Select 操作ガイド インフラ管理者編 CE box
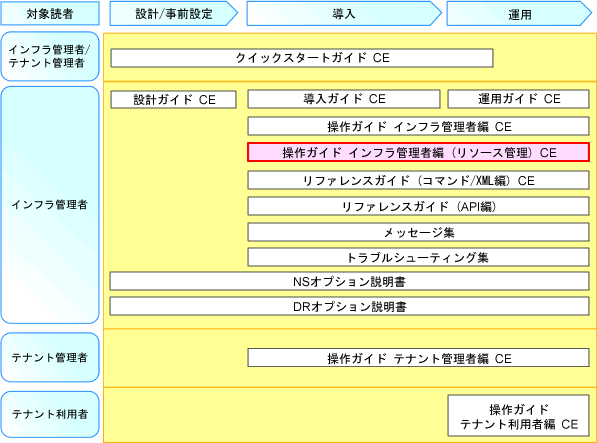The height and width of the screenshot is (443, 597). [x=418, y=126]
